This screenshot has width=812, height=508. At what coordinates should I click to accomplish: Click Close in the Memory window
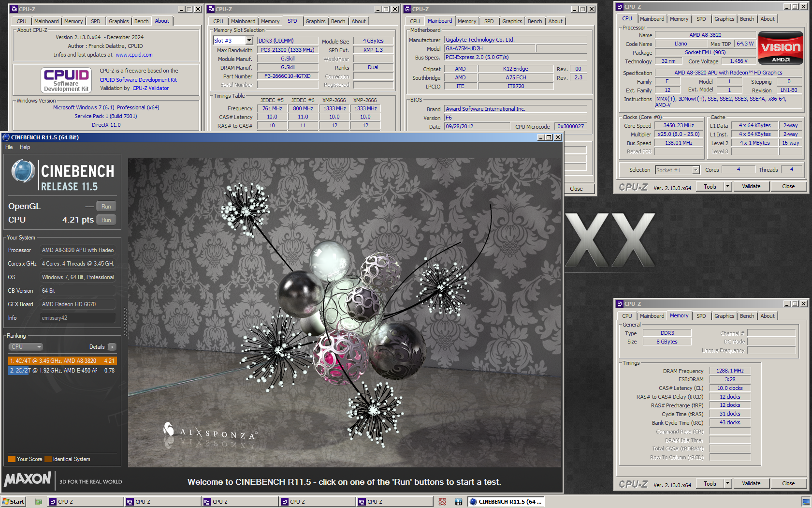point(788,483)
